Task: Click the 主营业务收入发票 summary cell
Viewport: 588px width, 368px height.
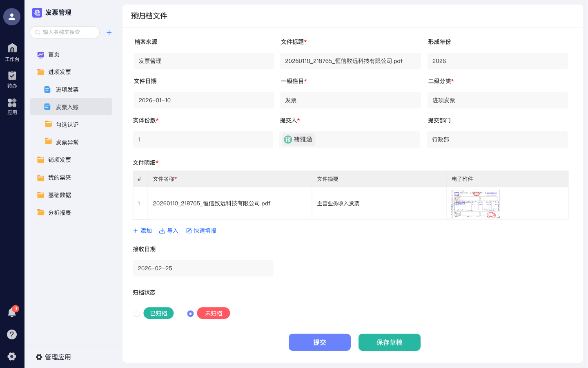Action: (x=379, y=203)
